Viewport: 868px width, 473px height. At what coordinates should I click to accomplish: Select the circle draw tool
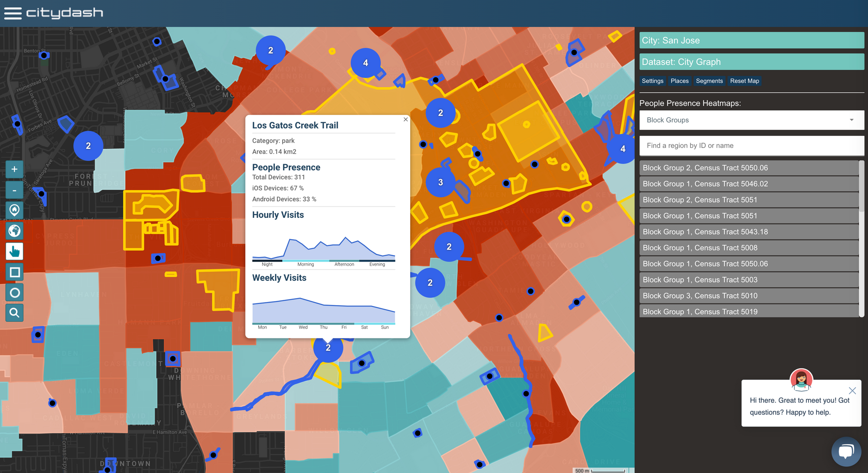14,292
